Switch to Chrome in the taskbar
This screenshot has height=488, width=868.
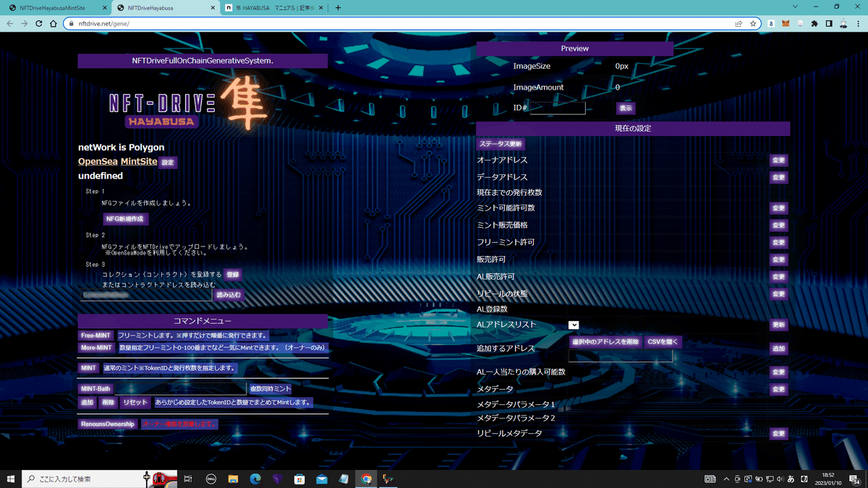(367, 479)
